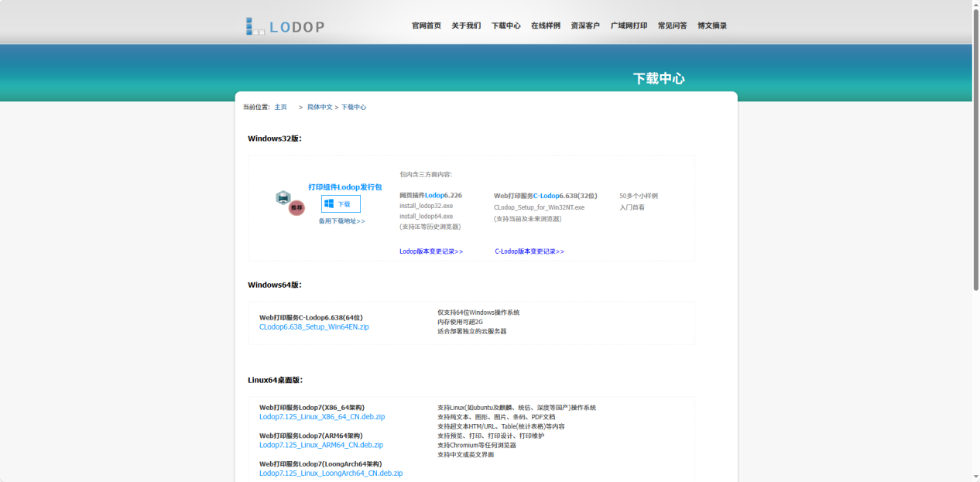Screen dimensions: 980x482
Task: Open the 常见问答 page
Action: pos(673,25)
